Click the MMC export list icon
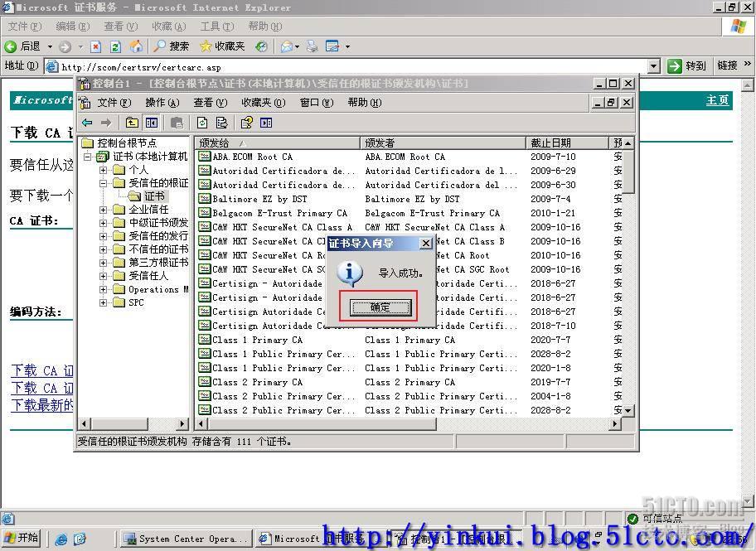The height and width of the screenshot is (551, 756). point(222,123)
